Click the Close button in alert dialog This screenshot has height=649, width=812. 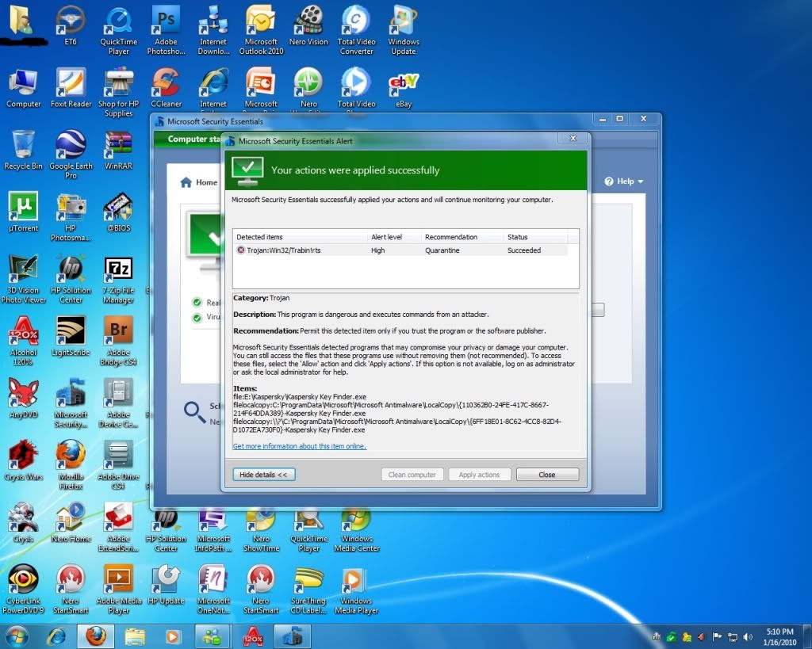[547, 475]
